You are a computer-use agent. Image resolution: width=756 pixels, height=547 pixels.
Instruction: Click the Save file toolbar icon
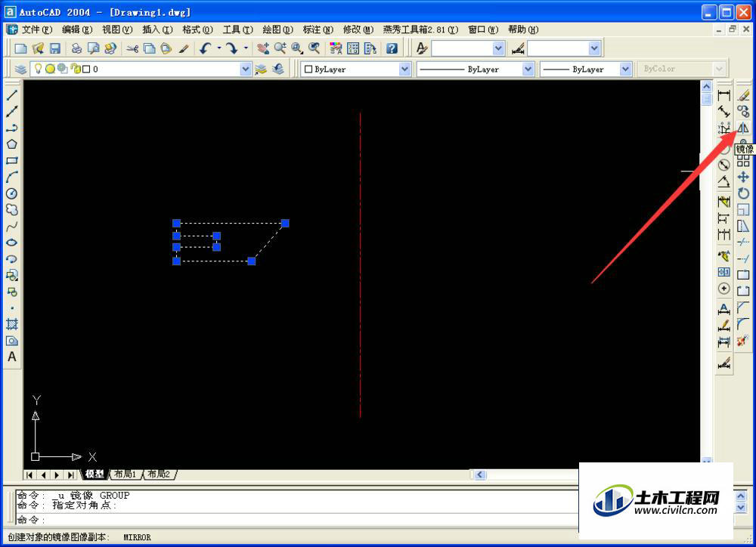click(x=55, y=48)
